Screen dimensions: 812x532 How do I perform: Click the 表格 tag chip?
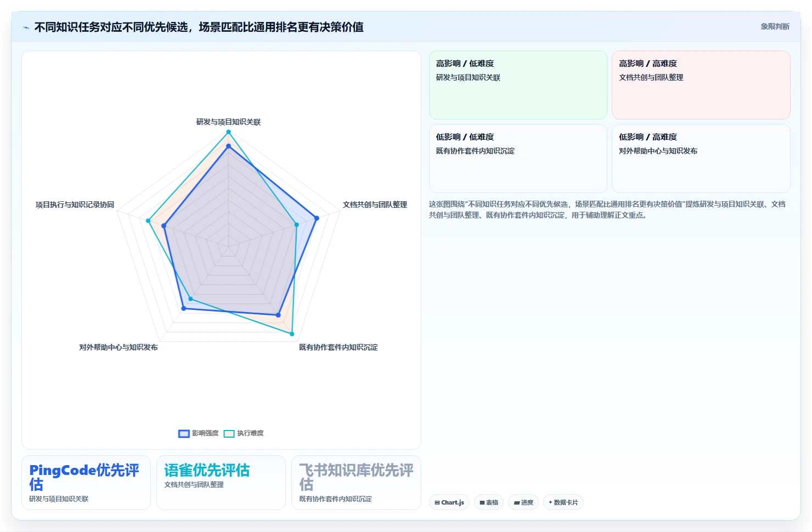[x=489, y=502]
